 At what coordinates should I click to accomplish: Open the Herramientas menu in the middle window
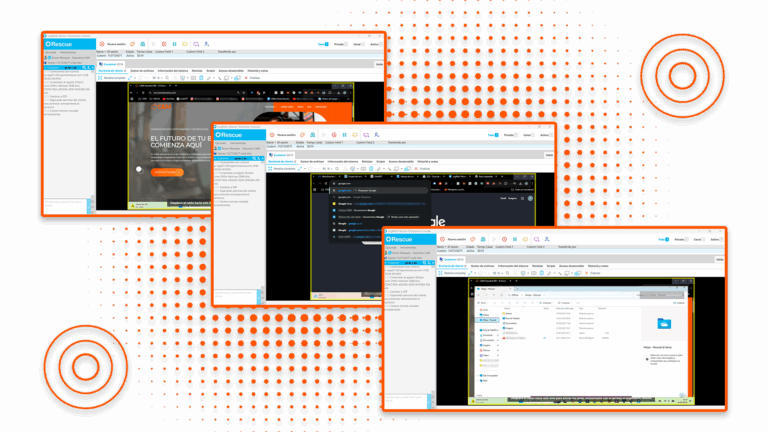point(232,144)
